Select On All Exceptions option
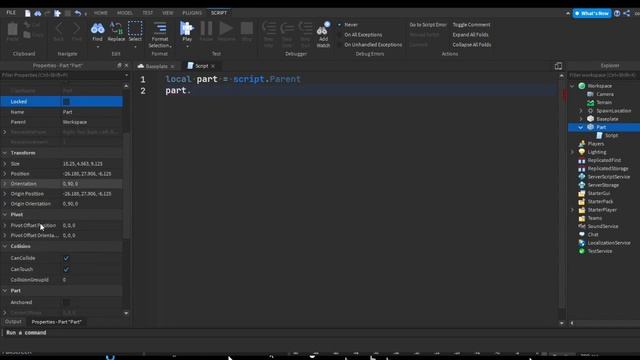The width and height of the screenshot is (640, 360). (363, 35)
